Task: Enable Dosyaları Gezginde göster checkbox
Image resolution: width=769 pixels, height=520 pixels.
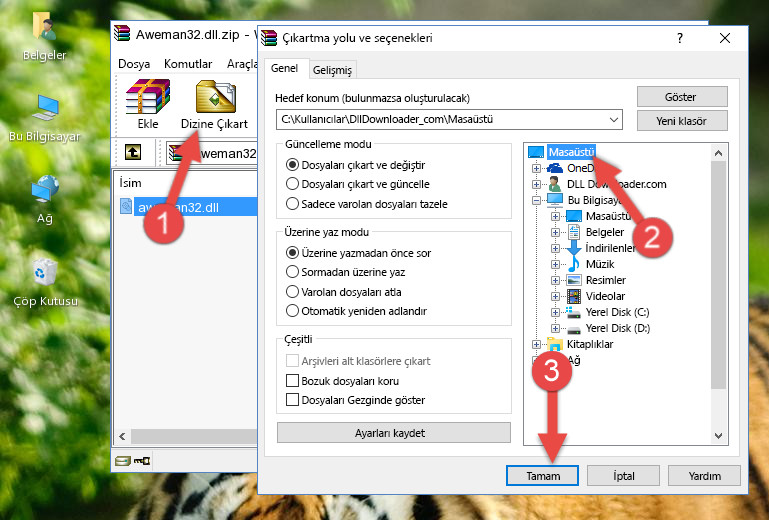Action: 292,400
